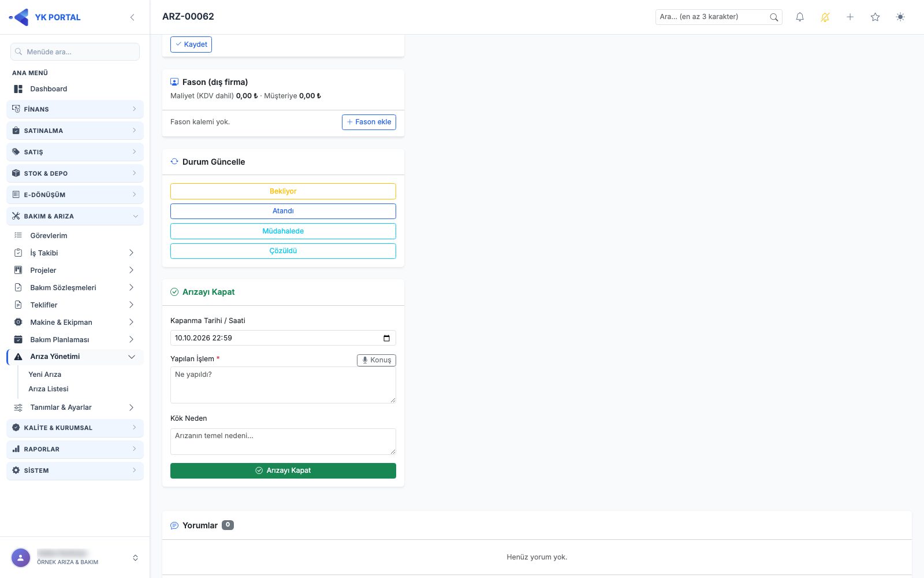
Task: Open Görevlerim menu item
Action: tap(75, 236)
